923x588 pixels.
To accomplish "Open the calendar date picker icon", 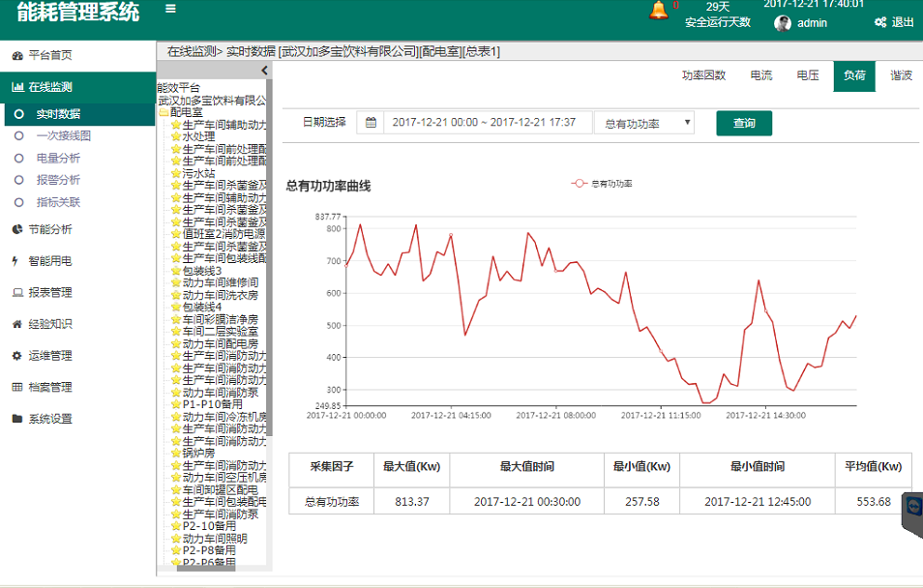I will (x=371, y=123).
